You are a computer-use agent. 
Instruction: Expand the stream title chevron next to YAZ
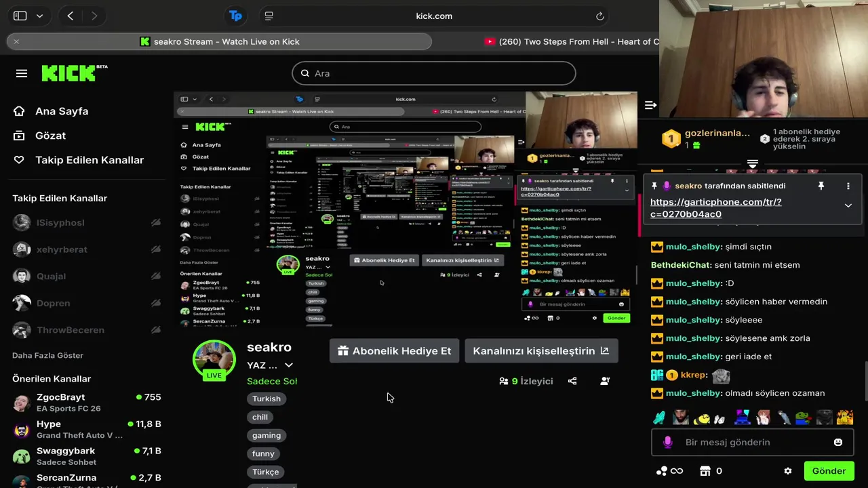click(289, 365)
